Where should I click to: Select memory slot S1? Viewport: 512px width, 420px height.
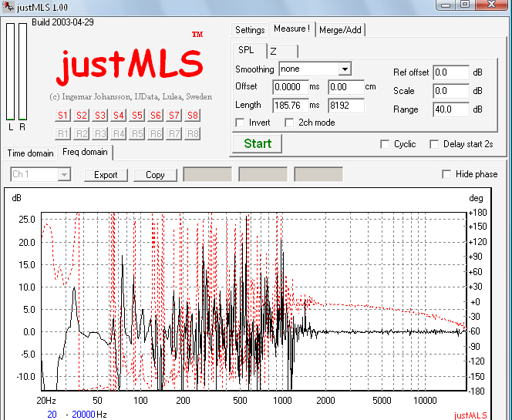pyautogui.click(x=62, y=115)
